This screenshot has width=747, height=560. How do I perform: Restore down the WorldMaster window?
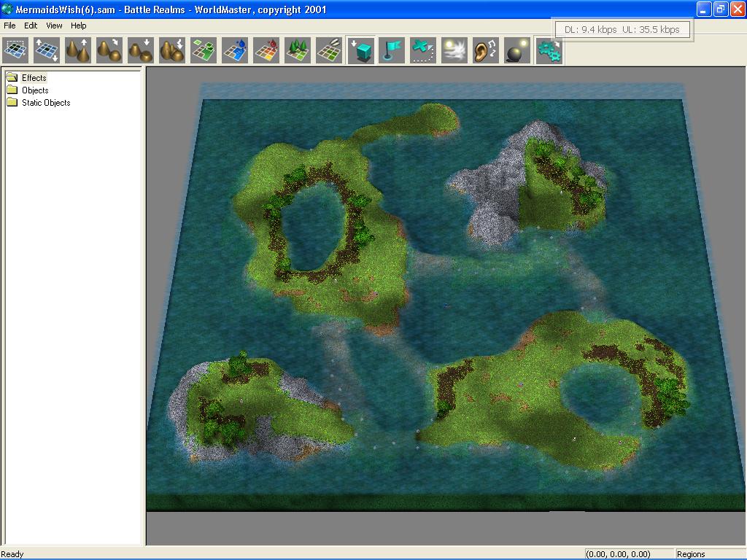click(x=721, y=9)
